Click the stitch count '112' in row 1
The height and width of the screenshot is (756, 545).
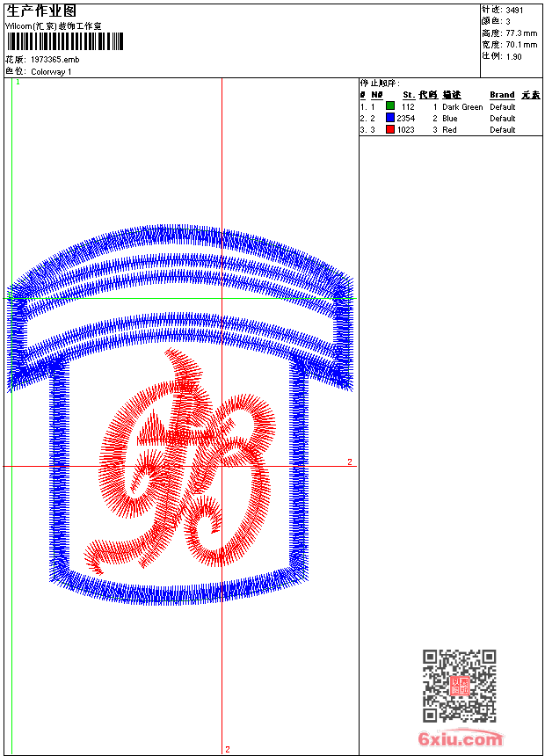(408, 107)
